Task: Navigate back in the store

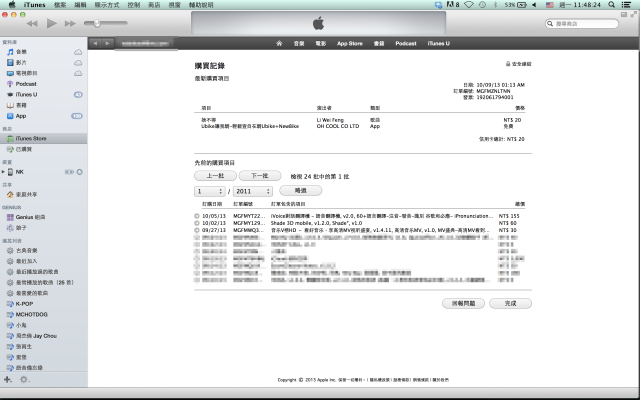Action: click(x=95, y=43)
